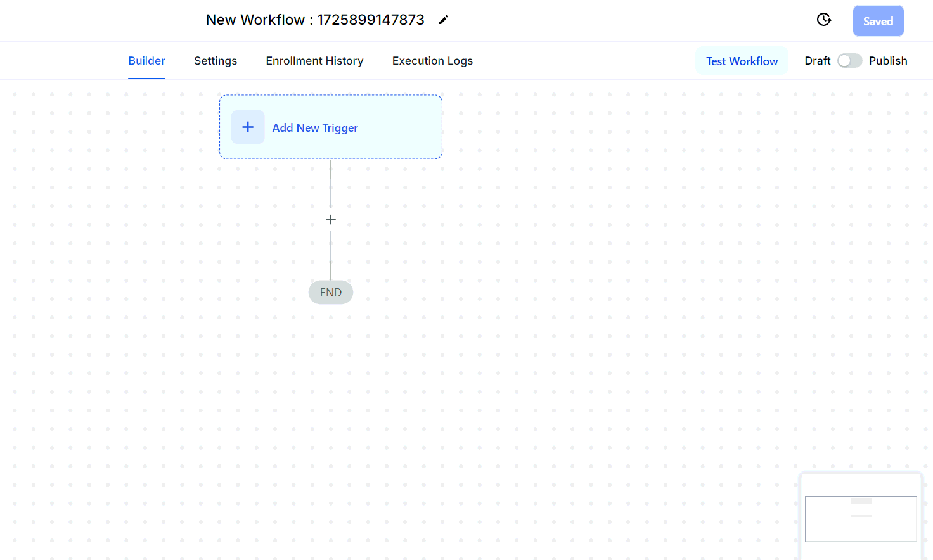Open version history clock icon
Image resolution: width=933 pixels, height=560 pixels.
(824, 20)
